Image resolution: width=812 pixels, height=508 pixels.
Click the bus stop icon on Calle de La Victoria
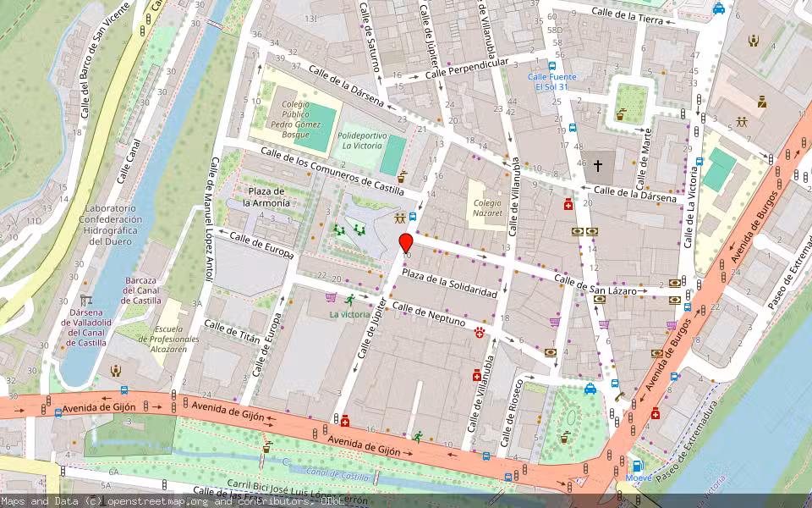(700, 161)
